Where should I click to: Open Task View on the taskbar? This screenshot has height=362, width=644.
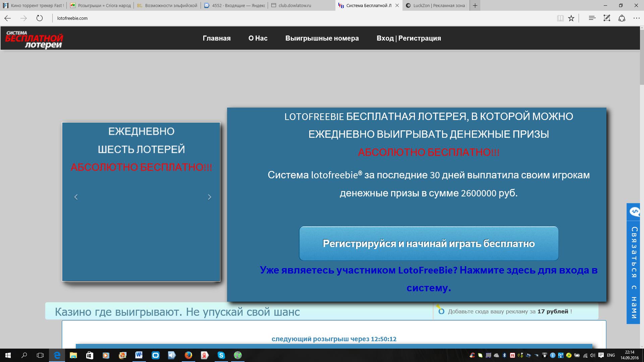[x=40, y=355]
